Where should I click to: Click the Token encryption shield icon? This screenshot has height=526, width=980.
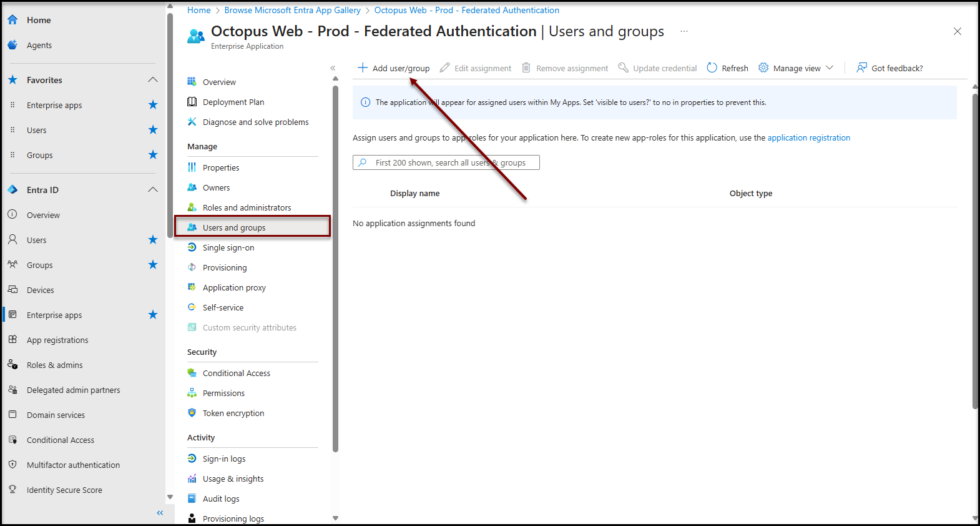192,413
